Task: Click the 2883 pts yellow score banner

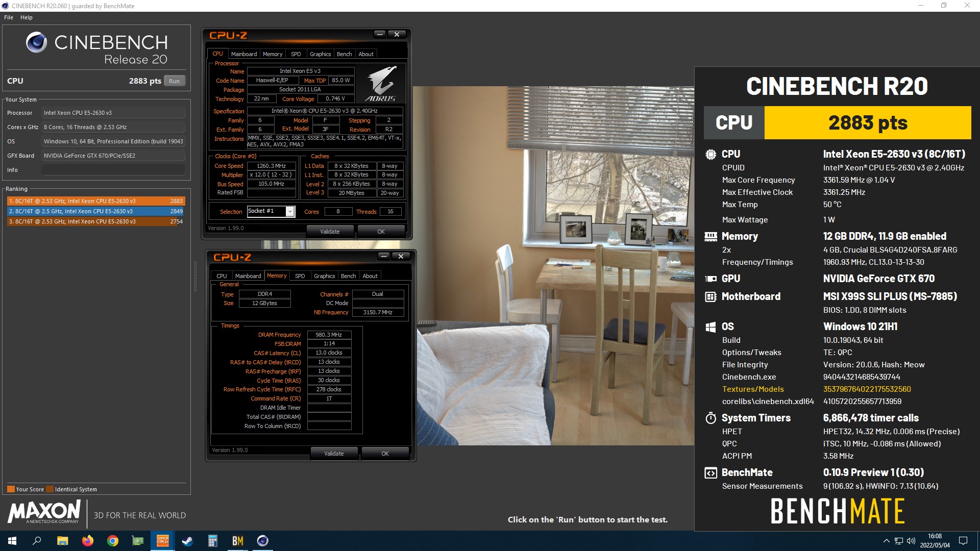Action: tap(868, 123)
